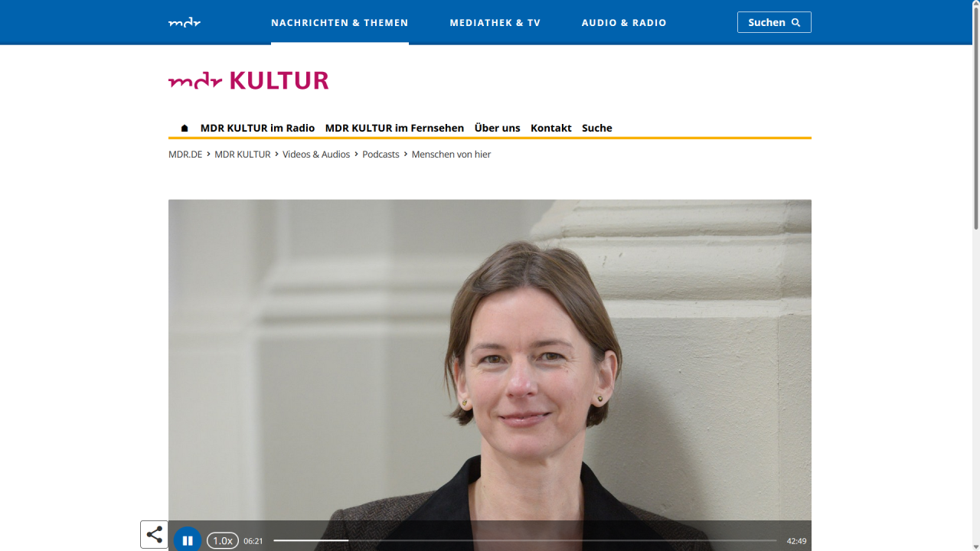The height and width of the screenshot is (551, 980).
Task: Open the Kontakt page
Action: [551, 128]
